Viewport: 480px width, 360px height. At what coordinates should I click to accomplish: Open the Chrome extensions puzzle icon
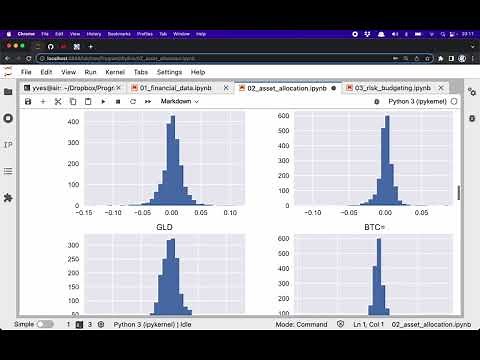click(x=441, y=58)
